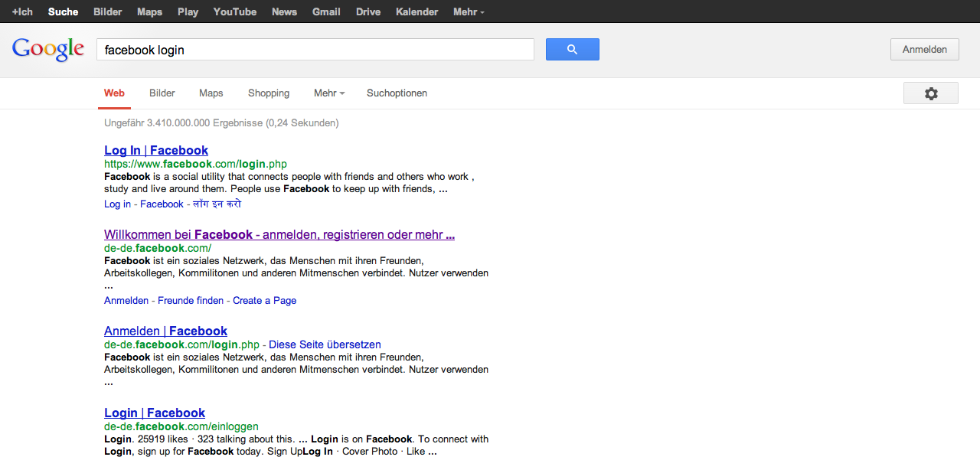
Task: Open the 'Login | Facebook' einloggen result
Action: point(155,413)
